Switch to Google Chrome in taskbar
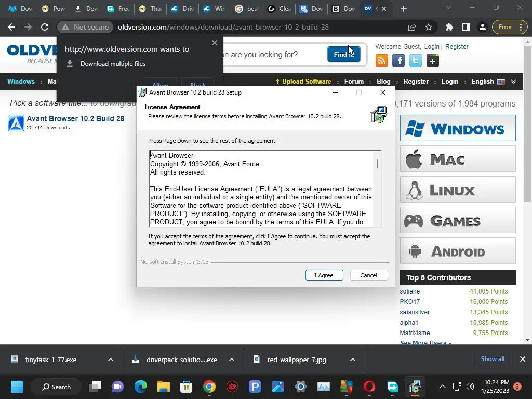This screenshot has width=532, height=399. [209, 387]
